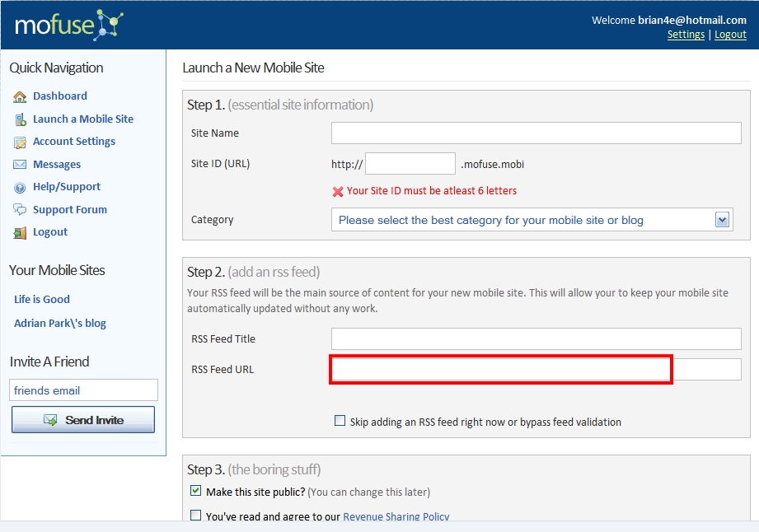Image resolution: width=759 pixels, height=532 pixels.
Task: Open Settings link in the header
Action: 686,35
